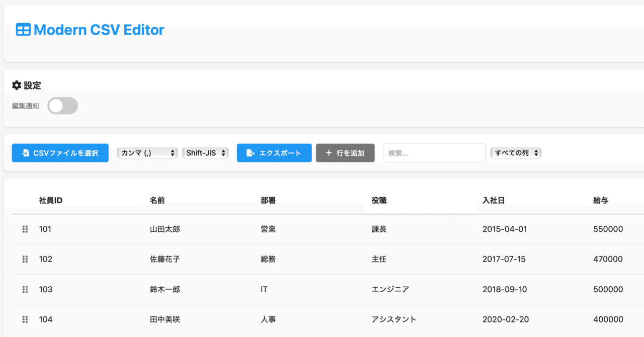The height and width of the screenshot is (337, 644).
Task: Click the export icon inside エクスポート button
Action: point(251,153)
